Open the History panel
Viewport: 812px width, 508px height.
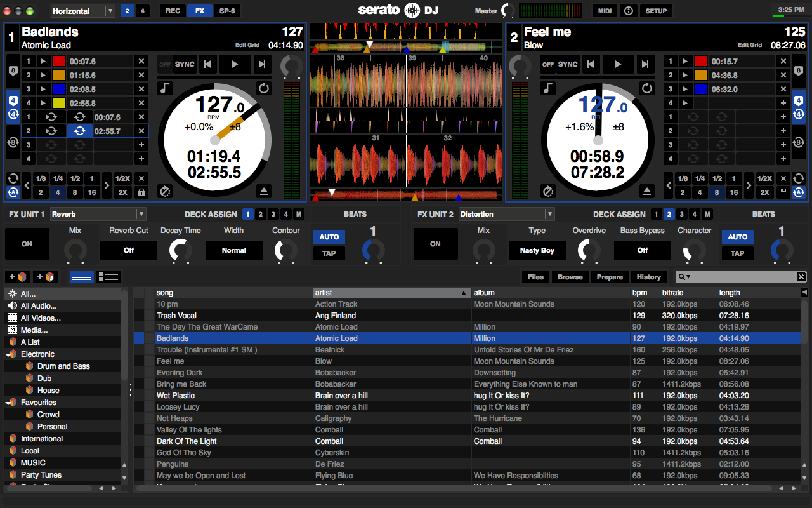click(x=648, y=277)
